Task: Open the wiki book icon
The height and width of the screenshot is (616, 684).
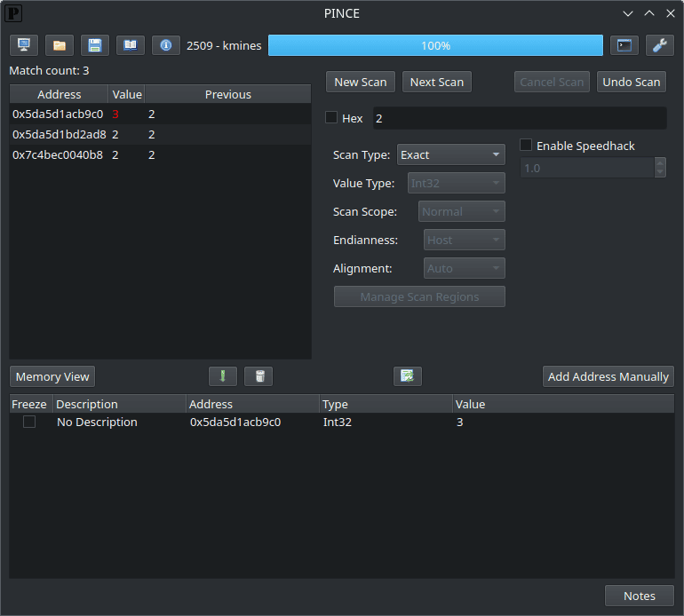Action: pyautogui.click(x=130, y=45)
